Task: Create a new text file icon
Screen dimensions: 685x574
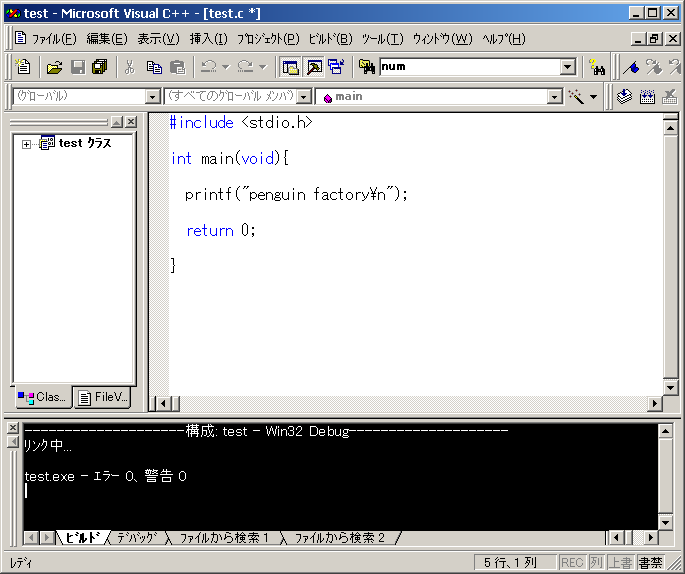Action: (x=23, y=67)
